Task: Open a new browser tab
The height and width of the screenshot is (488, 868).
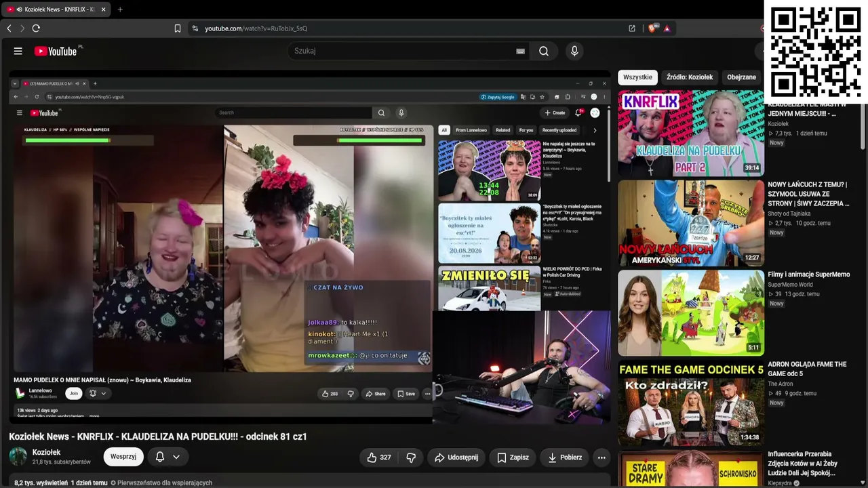Action: pos(120,9)
